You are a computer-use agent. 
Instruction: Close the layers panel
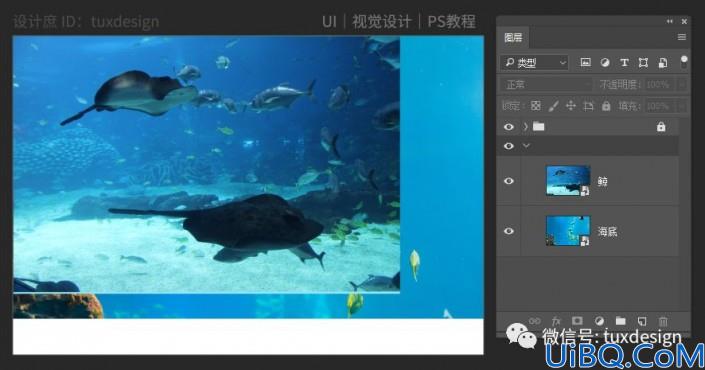coord(684,21)
